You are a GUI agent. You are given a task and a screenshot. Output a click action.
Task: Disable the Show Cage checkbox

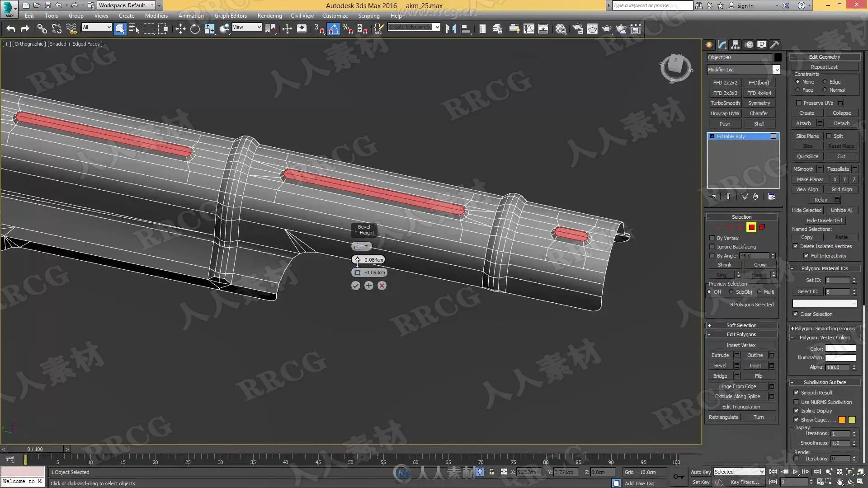pyautogui.click(x=797, y=420)
